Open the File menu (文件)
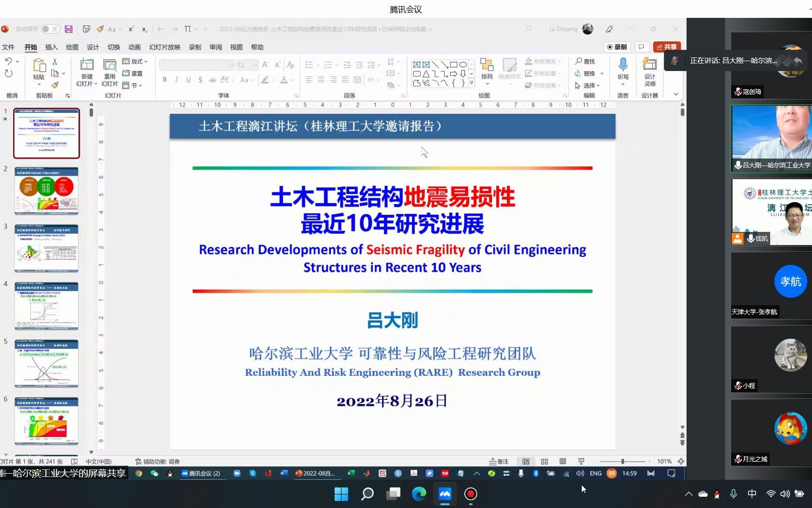Screen dimensions: 812x508 tap(8, 47)
